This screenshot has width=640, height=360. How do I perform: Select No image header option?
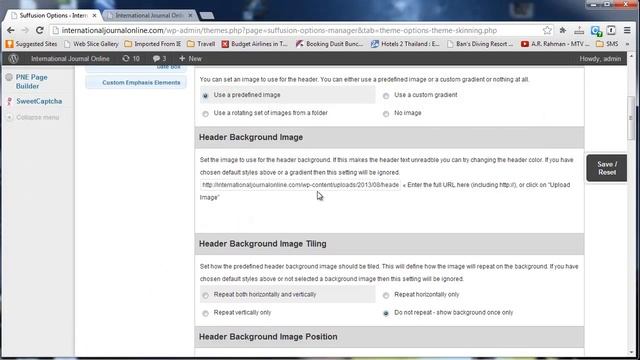pyautogui.click(x=386, y=114)
